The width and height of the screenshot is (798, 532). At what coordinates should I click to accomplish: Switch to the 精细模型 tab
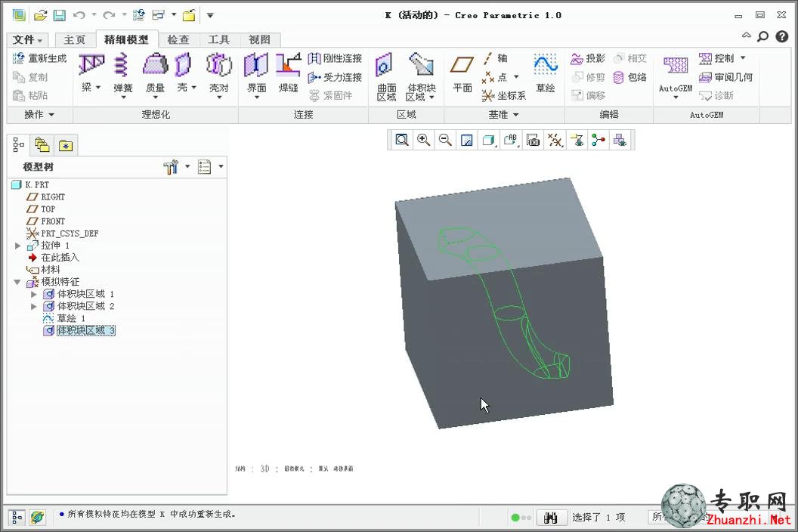126,39
